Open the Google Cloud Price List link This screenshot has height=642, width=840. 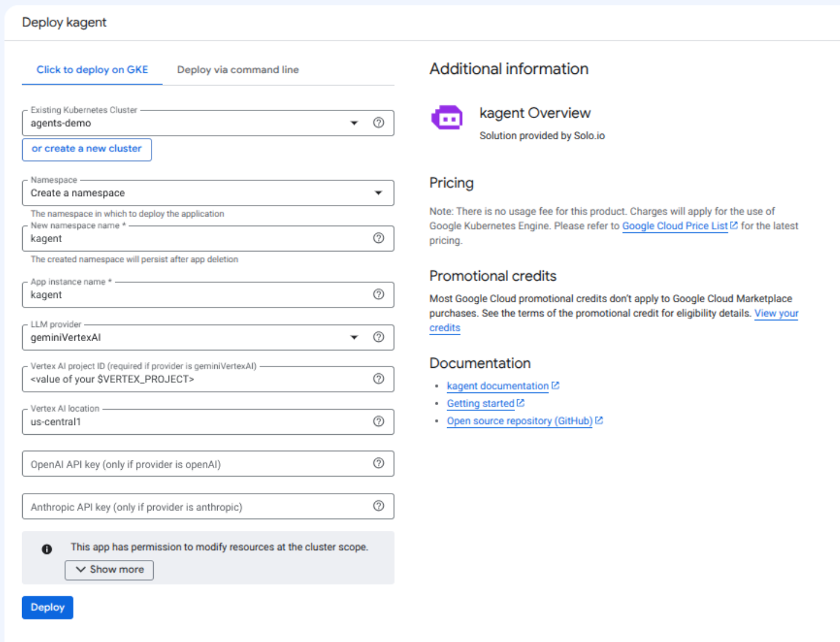point(675,226)
